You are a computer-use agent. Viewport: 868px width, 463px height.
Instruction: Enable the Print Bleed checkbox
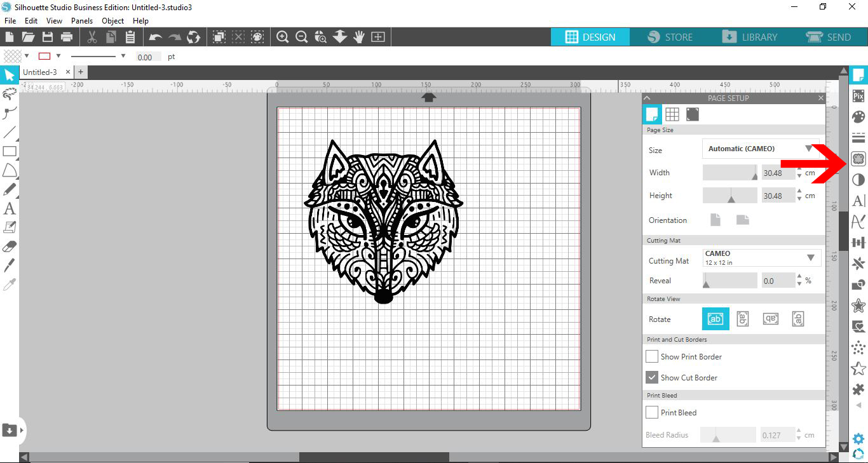tap(652, 412)
